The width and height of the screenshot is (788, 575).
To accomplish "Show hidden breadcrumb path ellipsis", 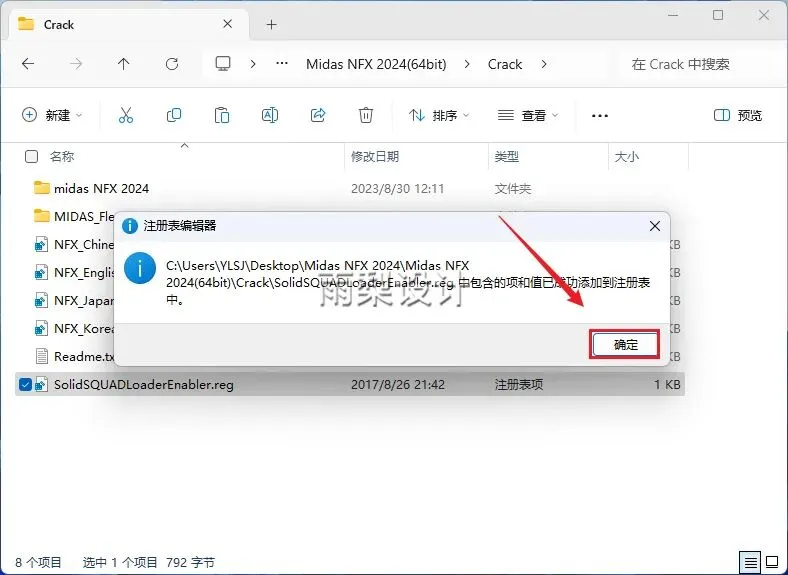I will (x=282, y=64).
